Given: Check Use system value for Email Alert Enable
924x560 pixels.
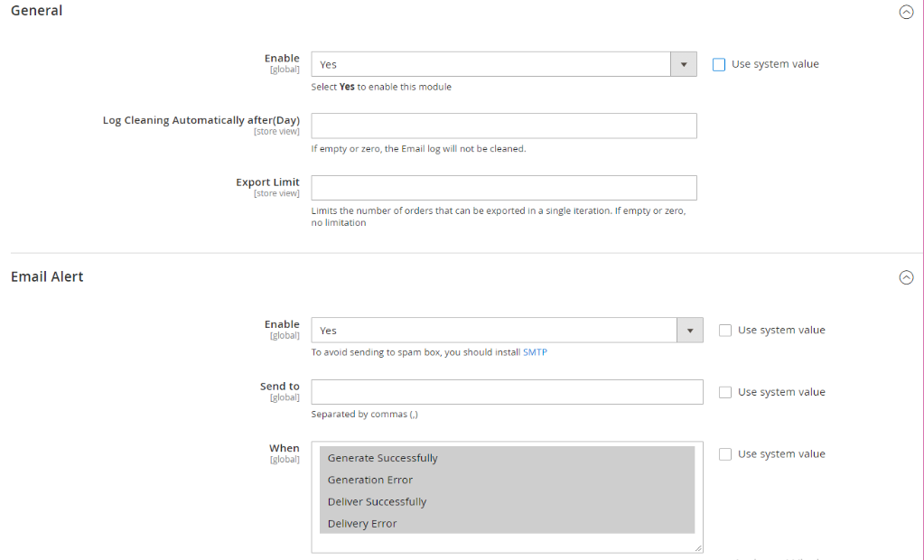Looking at the screenshot, I should pos(725,331).
